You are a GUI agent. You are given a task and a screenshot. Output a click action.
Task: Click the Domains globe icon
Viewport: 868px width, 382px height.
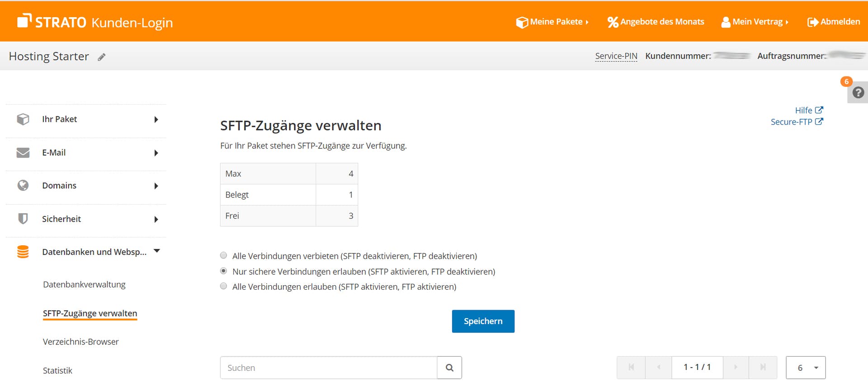pos(23,186)
